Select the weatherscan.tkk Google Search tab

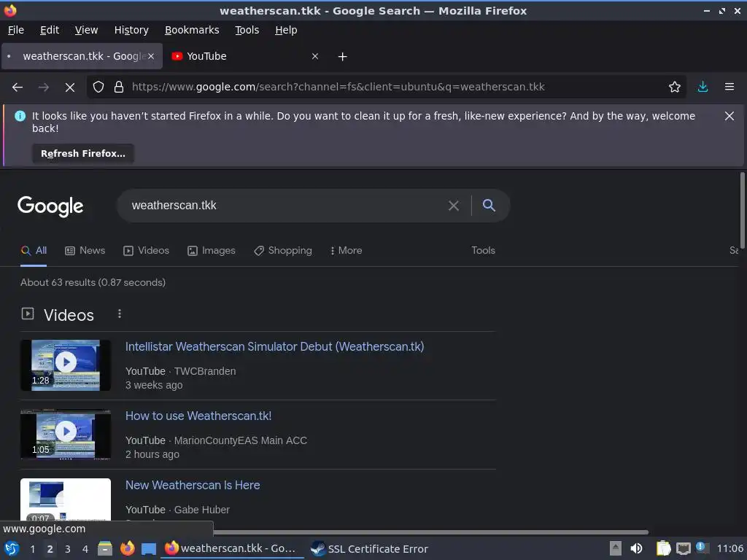[82, 56]
